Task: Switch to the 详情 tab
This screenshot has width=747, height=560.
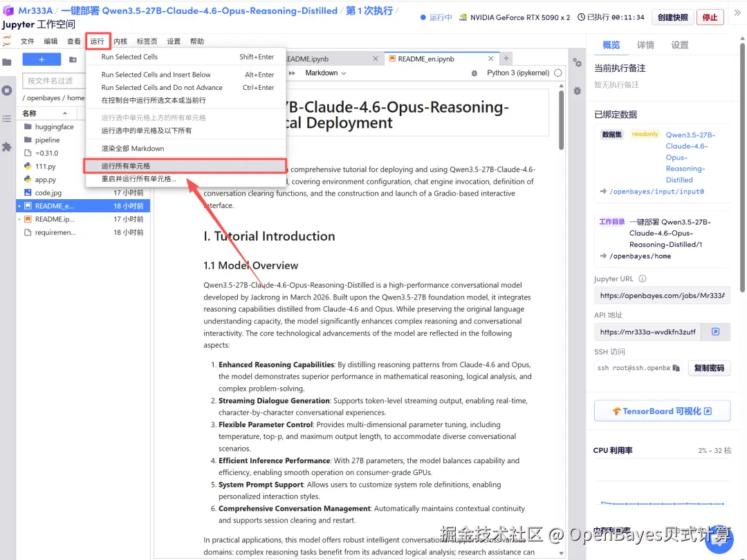Action: point(645,45)
